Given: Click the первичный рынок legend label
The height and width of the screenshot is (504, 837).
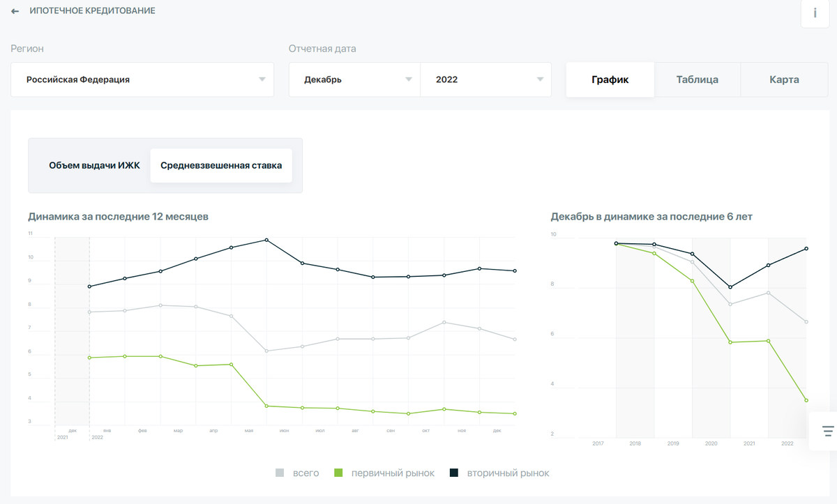Looking at the screenshot, I should 393,473.
